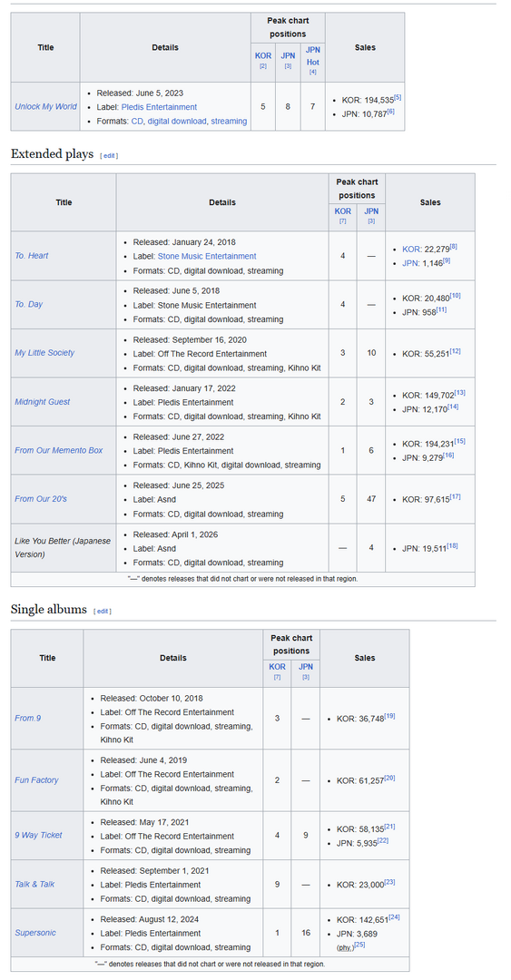Follow the CD format link under Unlock My World
The width and height of the screenshot is (511, 980).
[137, 122]
